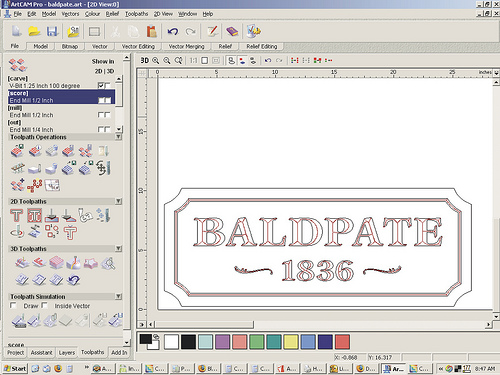The width and height of the screenshot is (500, 375).
Task: Toggle 2D checkbox for out End Mill 1/4
Action: pyautogui.click(x=101, y=129)
